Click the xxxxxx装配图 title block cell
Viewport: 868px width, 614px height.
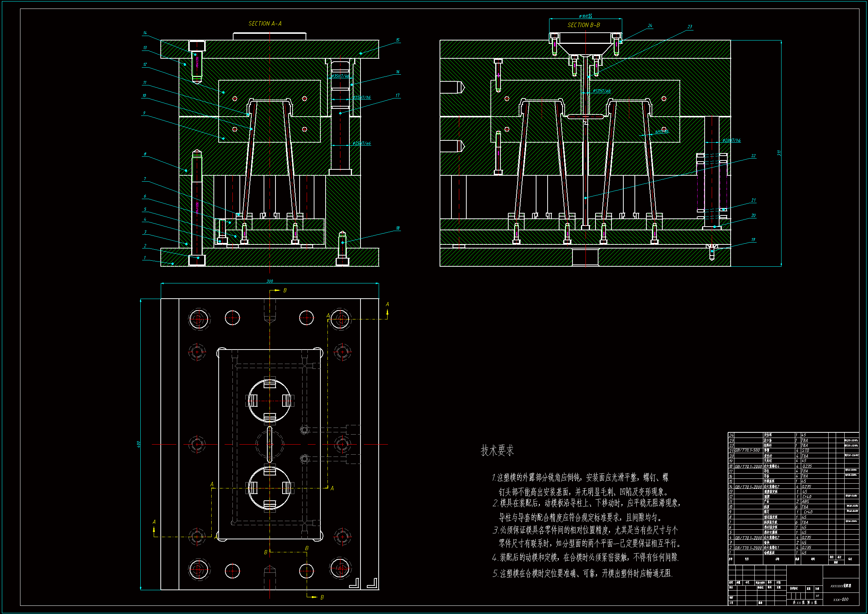tap(841, 586)
